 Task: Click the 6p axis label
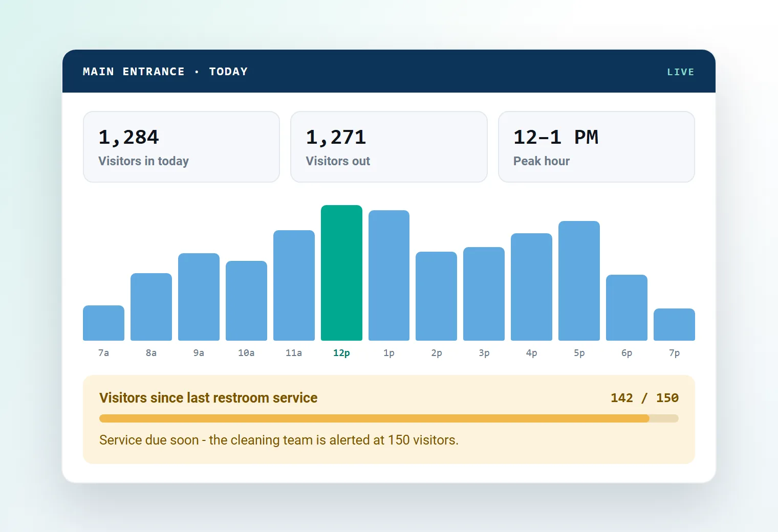tap(626, 353)
